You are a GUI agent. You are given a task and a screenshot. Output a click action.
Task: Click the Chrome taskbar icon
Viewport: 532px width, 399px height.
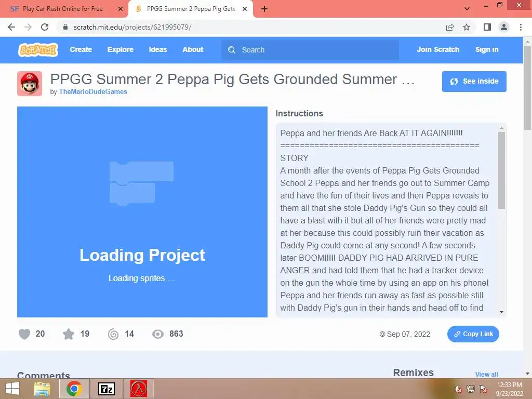tap(74, 389)
